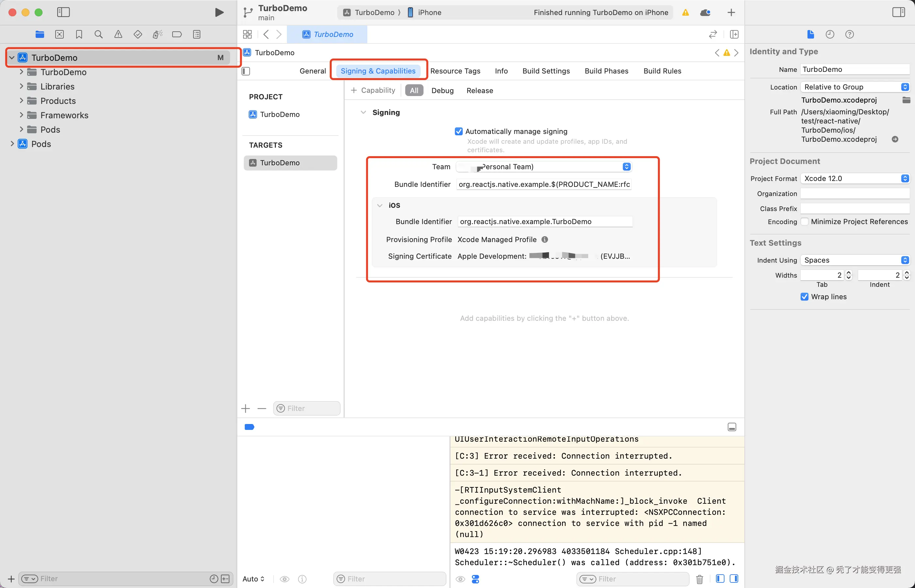Open the Info tab
The width and height of the screenshot is (915, 588).
tap(501, 71)
